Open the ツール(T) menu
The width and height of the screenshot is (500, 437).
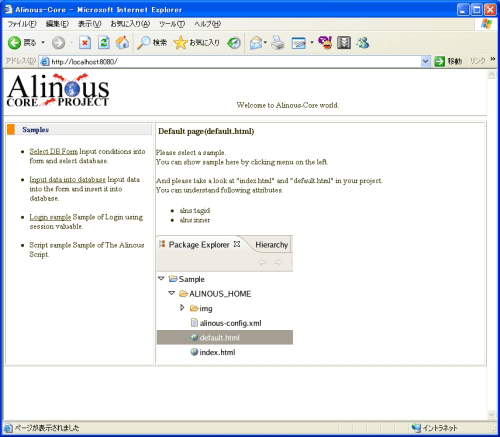(x=172, y=24)
